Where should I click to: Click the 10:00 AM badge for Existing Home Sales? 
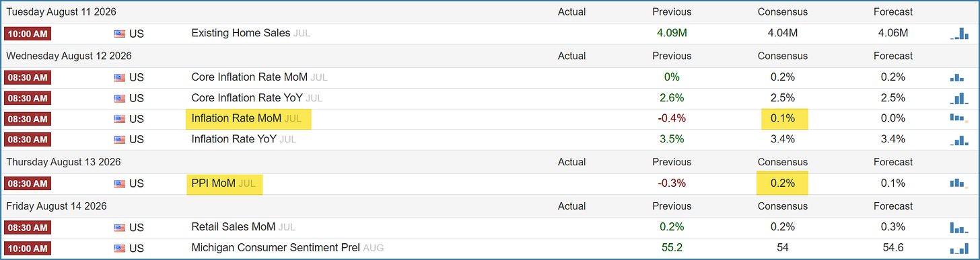pyautogui.click(x=28, y=33)
